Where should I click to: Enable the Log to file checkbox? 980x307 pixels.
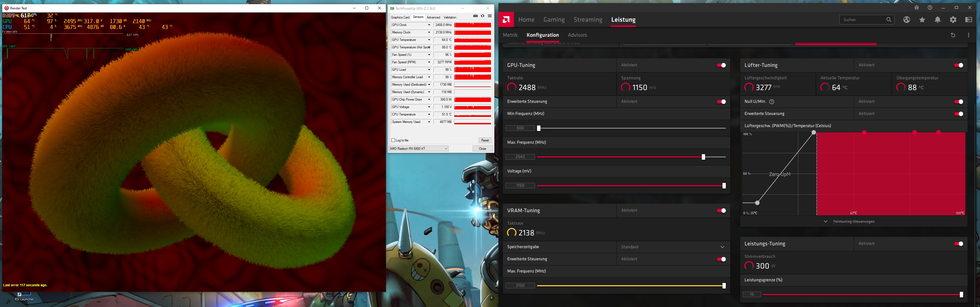coord(393,140)
